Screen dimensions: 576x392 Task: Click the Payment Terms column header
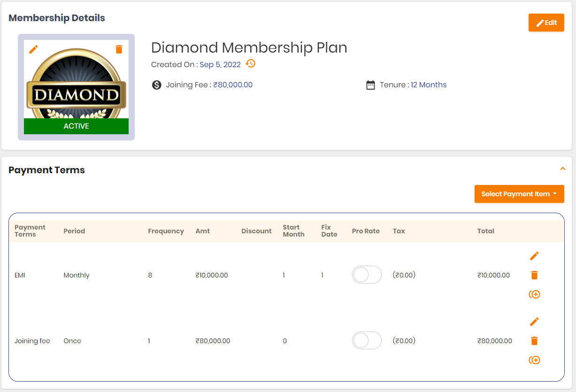(x=30, y=231)
